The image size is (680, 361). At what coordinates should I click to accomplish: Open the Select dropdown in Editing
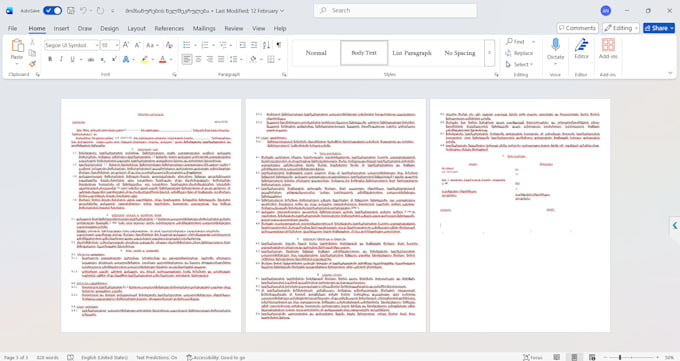point(519,64)
